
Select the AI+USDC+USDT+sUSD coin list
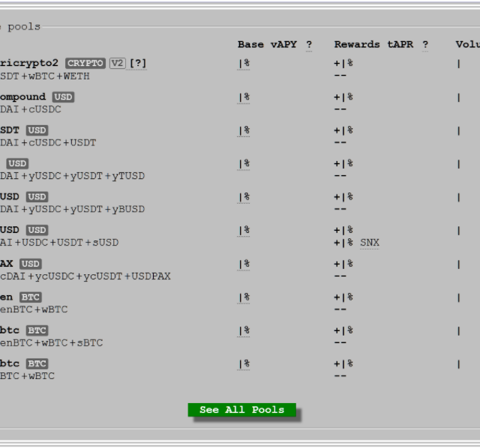[x=59, y=243]
